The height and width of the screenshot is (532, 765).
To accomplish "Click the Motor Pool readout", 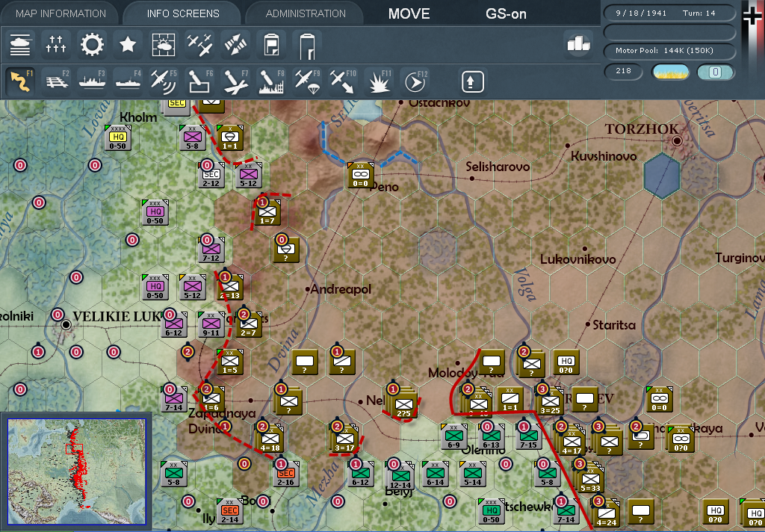I will coord(669,51).
